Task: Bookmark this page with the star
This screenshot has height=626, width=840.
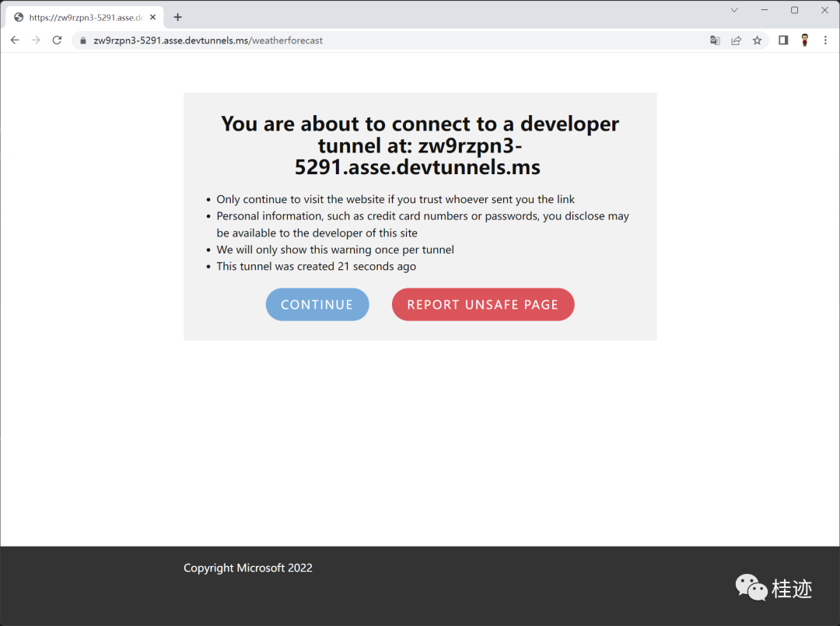Action: pyautogui.click(x=757, y=40)
